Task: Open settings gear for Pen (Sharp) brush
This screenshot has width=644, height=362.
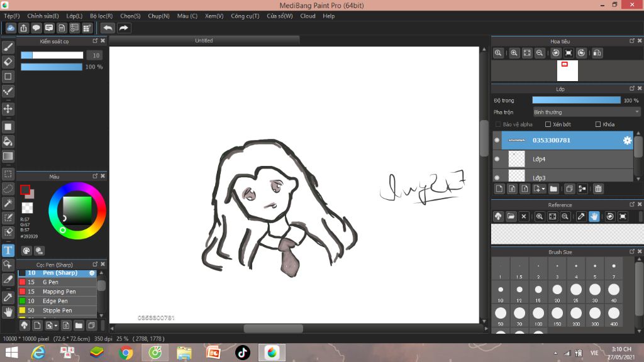Action: tap(92, 273)
